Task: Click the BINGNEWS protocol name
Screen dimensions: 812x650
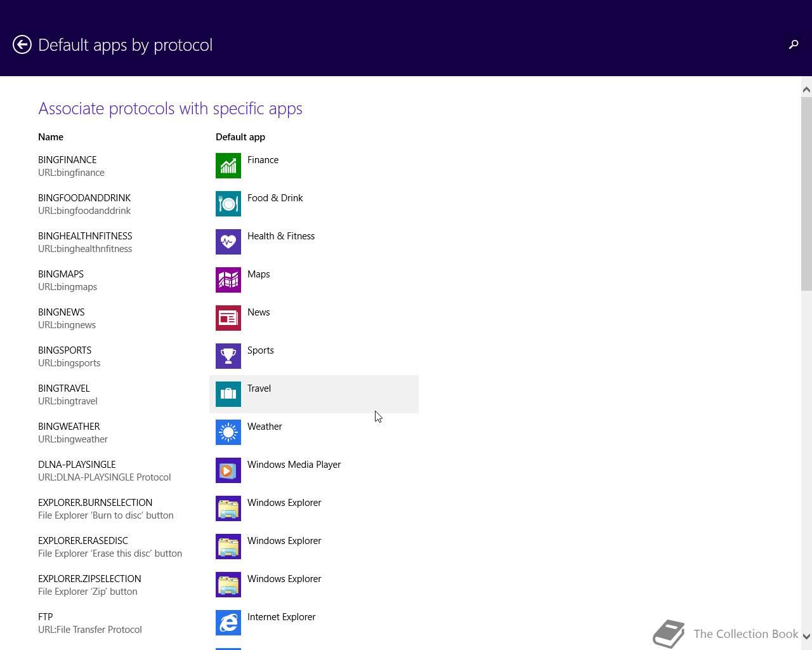Action: [x=61, y=312]
